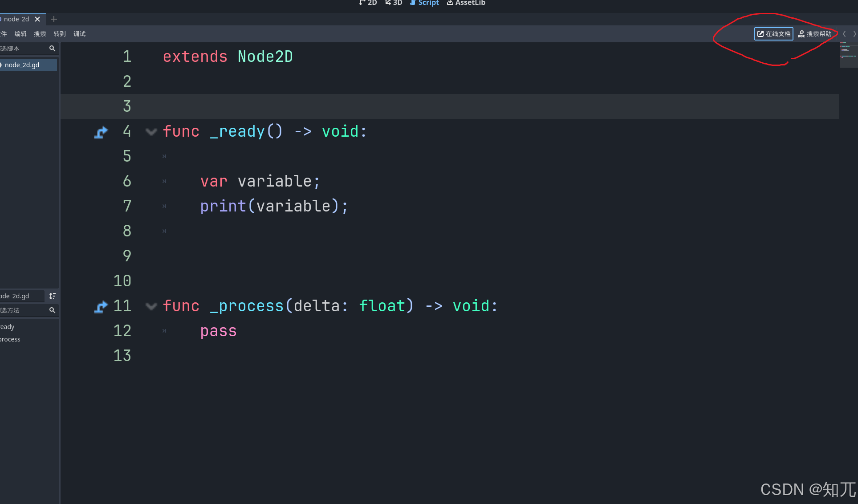Click the override indicator beside _process function
This screenshot has height=504, width=858.
[101, 306]
